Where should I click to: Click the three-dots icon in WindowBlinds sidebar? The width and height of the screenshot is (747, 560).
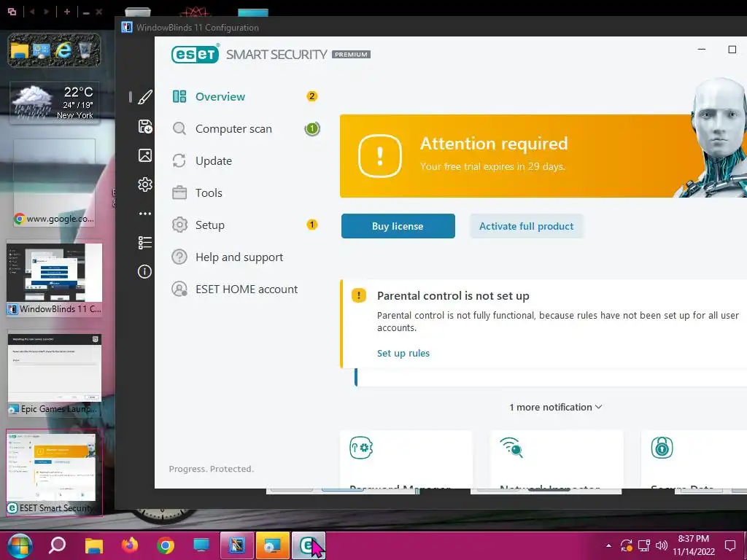point(145,214)
